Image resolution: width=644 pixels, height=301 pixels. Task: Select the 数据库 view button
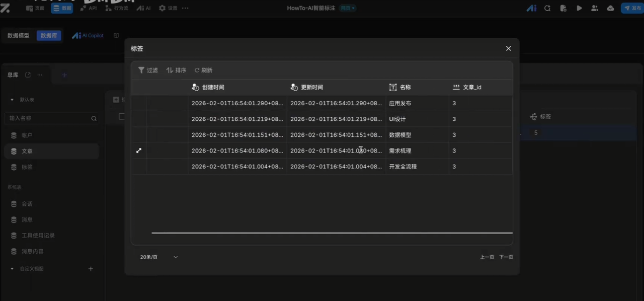coord(49,36)
